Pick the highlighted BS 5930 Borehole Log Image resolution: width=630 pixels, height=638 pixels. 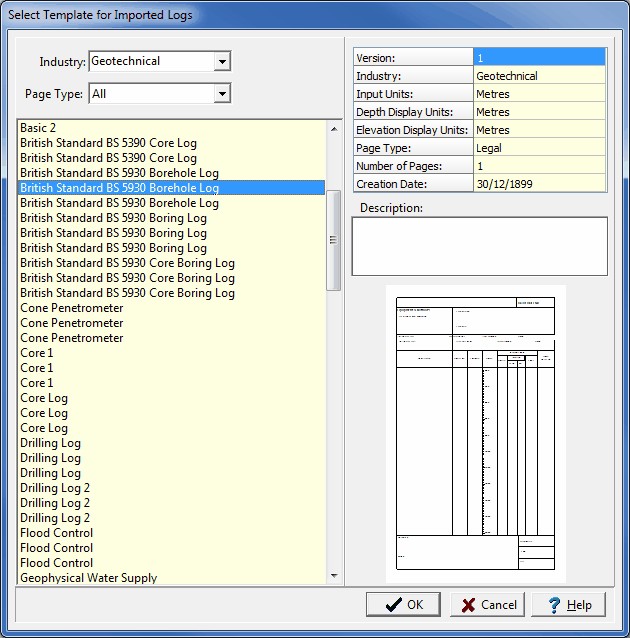(119, 188)
